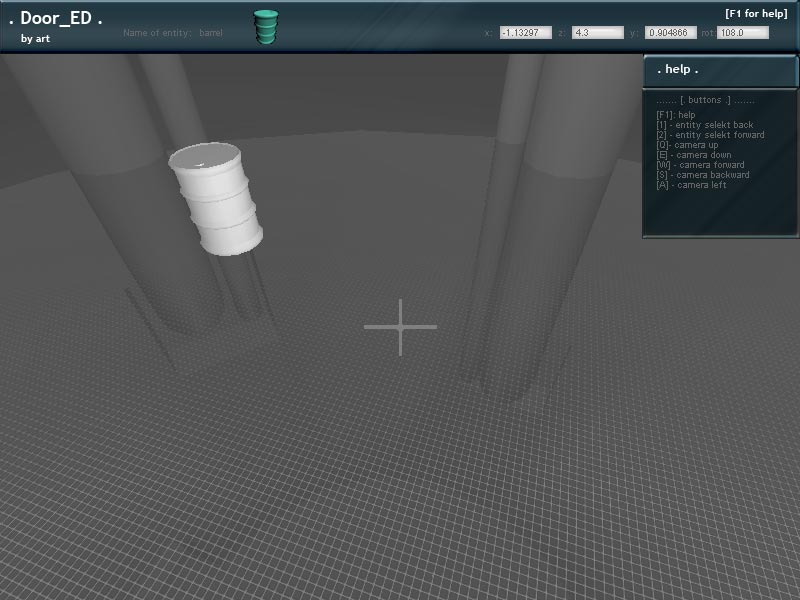800x600 pixels.
Task: Click the y coordinate field showing 0.904866
Action: click(670, 33)
